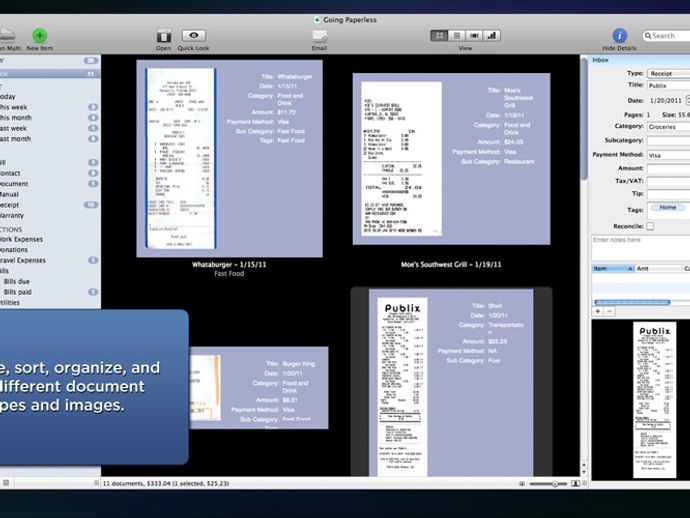
Task: Click 'Whataburger - 1/15/11' caption
Action: tap(229, 265)
